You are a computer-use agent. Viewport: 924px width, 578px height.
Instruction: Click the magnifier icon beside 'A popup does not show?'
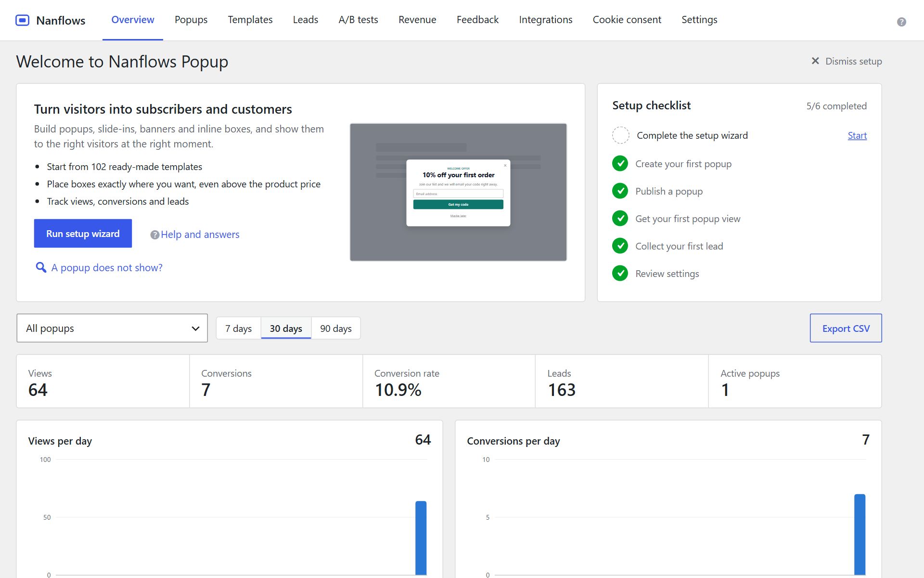pos(41,267)
